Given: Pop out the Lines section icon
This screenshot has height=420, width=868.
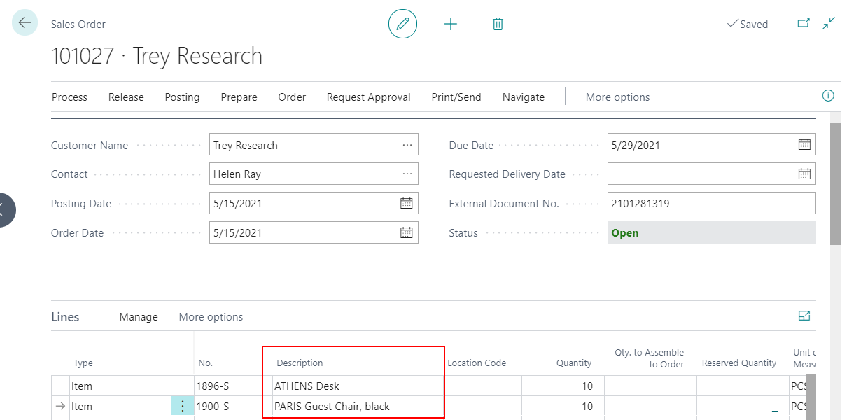Looking at the screenshot, I should [x=804, y=316].
